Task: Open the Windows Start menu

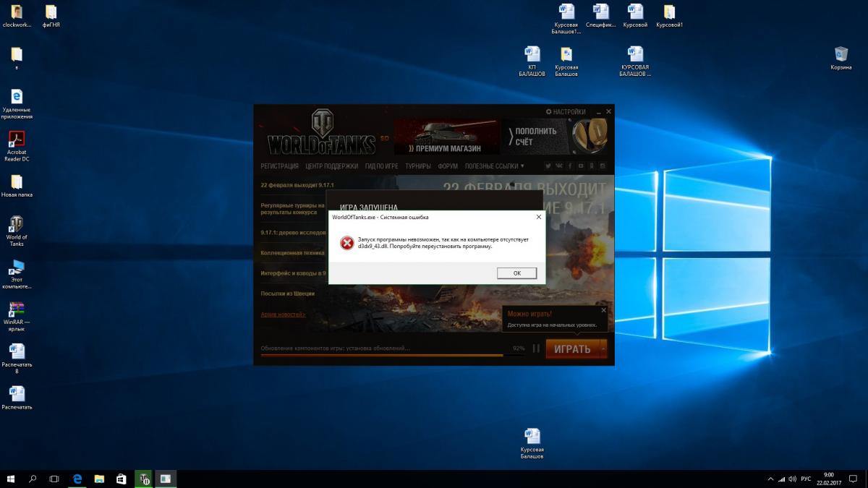Action: 11,479
